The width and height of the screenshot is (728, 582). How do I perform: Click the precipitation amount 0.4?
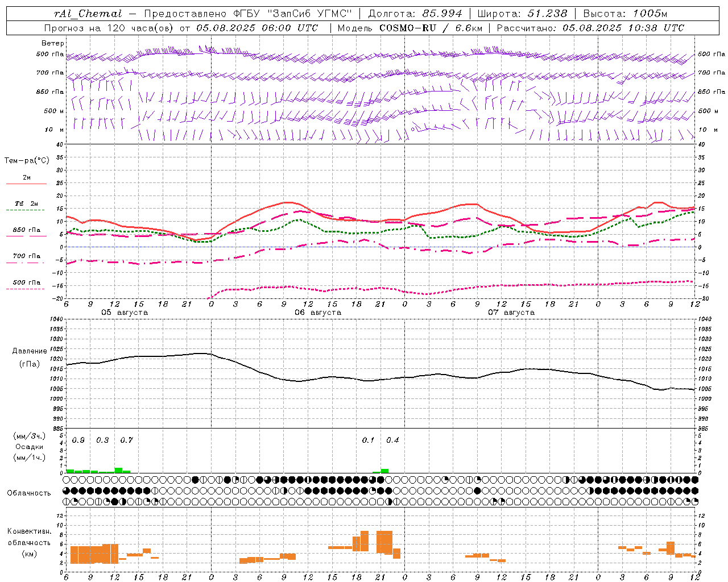point(392,440)
